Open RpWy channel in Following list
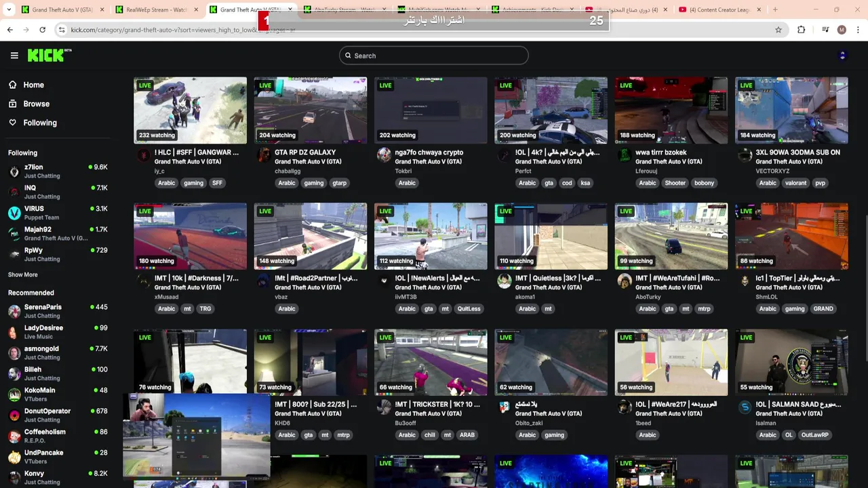This screenshot has width=868, height=488. tap(58, 254)
